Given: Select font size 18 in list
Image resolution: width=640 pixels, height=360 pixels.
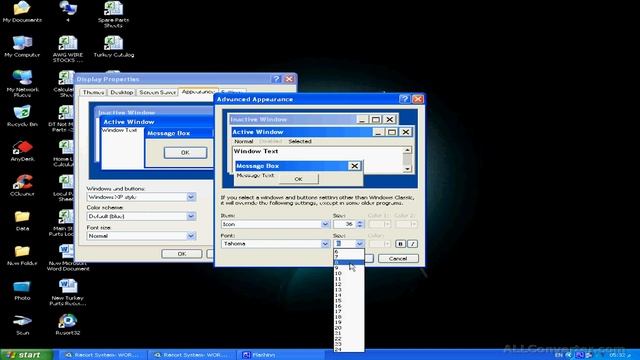Looking at the screenshot, I should 349,317.
